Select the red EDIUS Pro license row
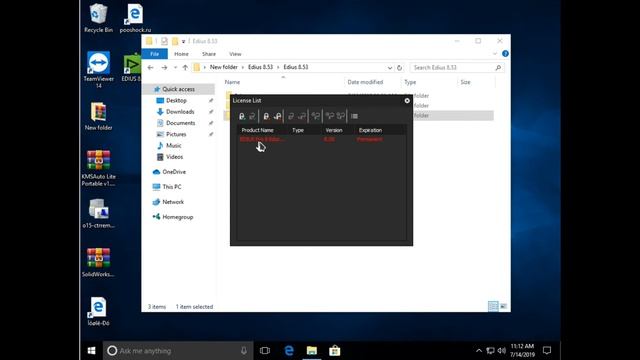The width and height of the screenshot is (640, 360). (322, 139)
